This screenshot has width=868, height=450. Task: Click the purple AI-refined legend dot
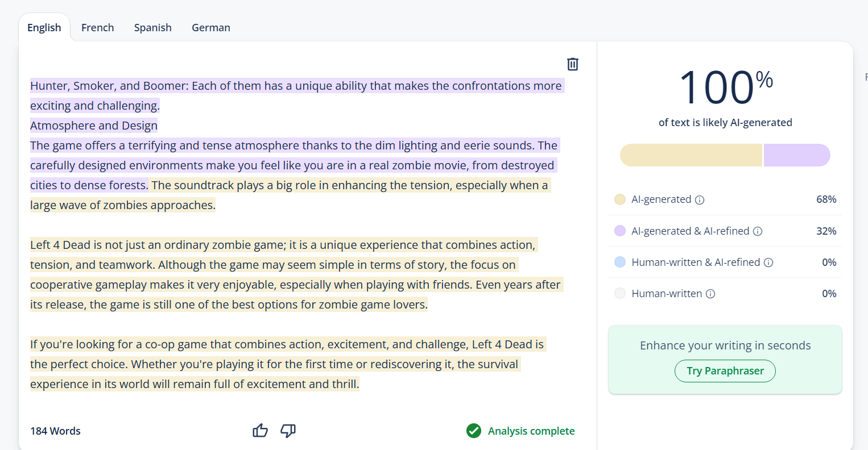620,231
